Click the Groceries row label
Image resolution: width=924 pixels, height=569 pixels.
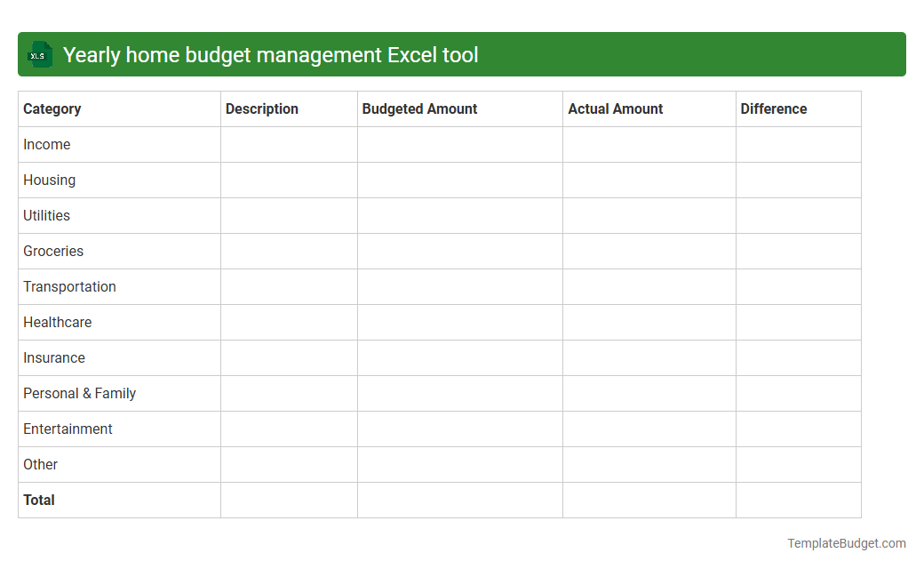click(53, 251)
